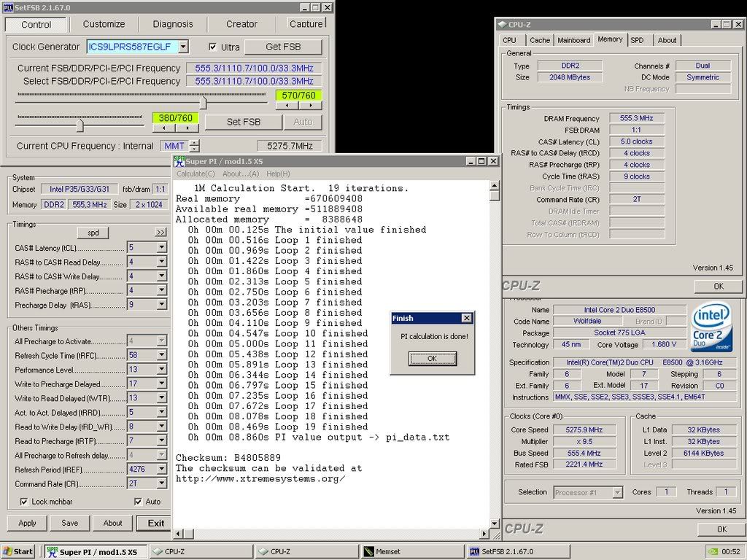This screenshot has height=560, width=747.
Task: Click the left arrow under 380/760
Action: click(163, 128)
